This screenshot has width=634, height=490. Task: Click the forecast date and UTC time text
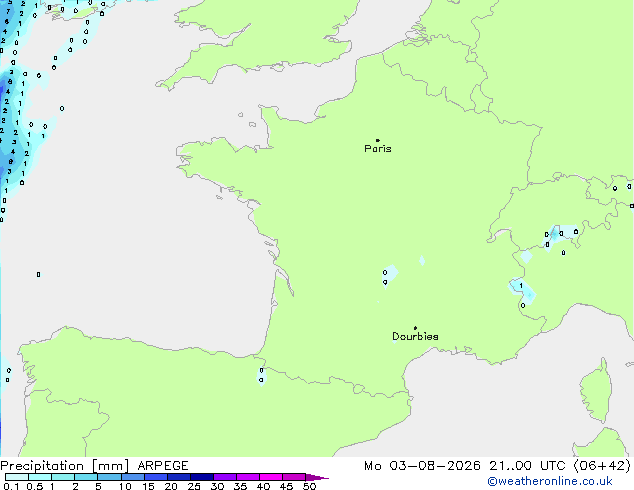[497, 466]
